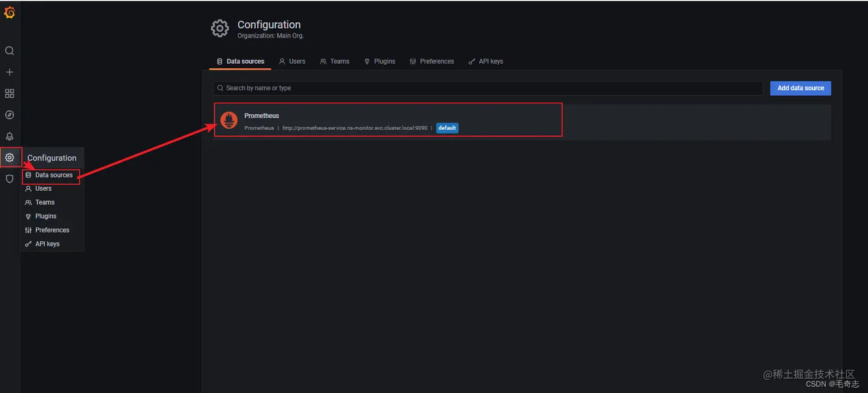Click the Configuration gear sidebar icon
This screenshot has width=868, height=393.
[x=10, y=157]
